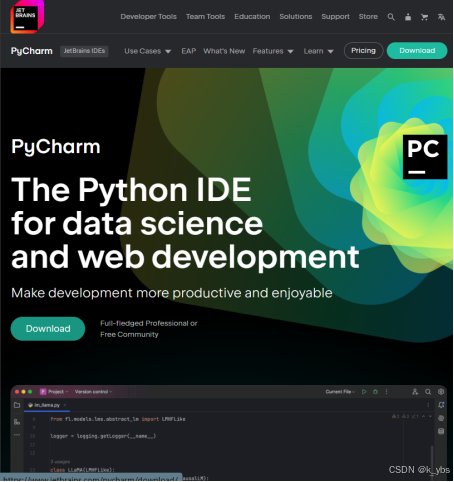
Task: Click the IDE editor vertical scrollbar
Action: [432, 460]
